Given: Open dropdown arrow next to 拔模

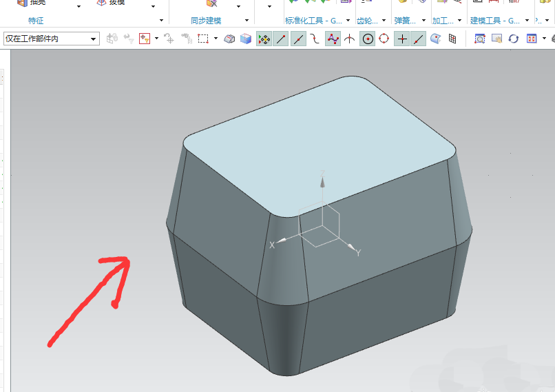Looking at the screenshot, I should [154, 6].
